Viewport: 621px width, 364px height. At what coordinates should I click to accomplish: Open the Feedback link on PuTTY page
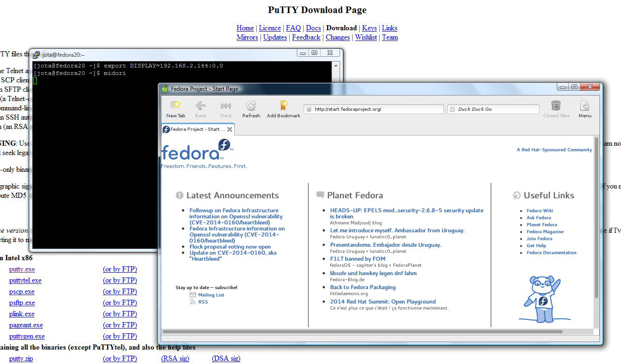click(306, 37)
